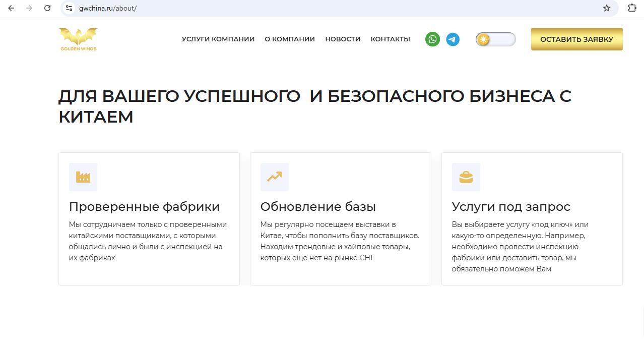The image size is (644, 342).
Task: Click the bookmark star in the browser
Action: pos(607,8)
